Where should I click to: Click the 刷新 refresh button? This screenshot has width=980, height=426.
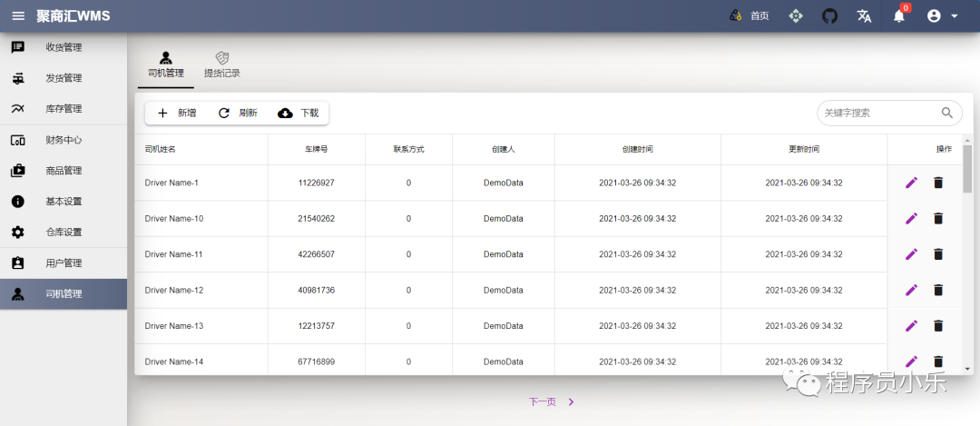(x=238, y=113)
